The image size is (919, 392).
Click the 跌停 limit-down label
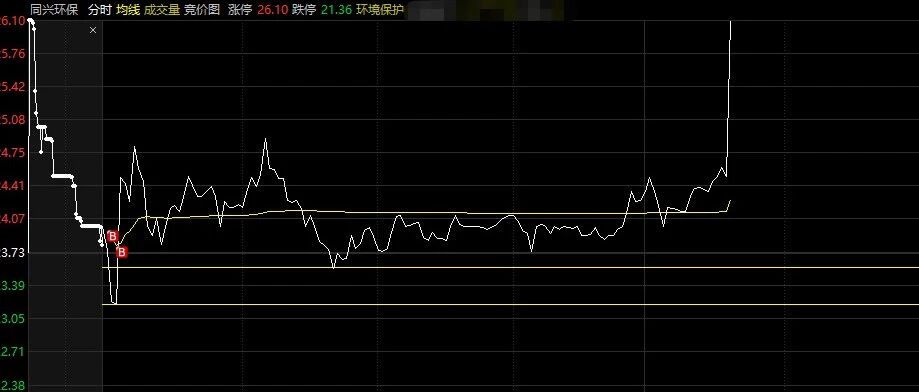pyautogui.click(x=304, y=10)
